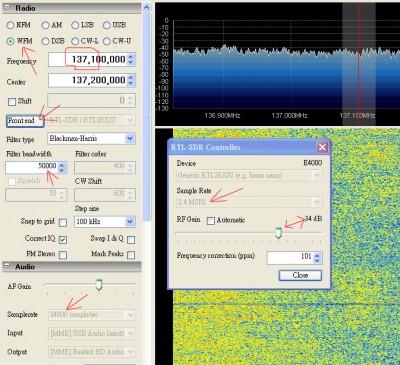Viewport: 400px width, 365px height.
Task: Click the scrollbar up arrow beside Radio panel
Action: pyautogui.click(x=146, y=8)
